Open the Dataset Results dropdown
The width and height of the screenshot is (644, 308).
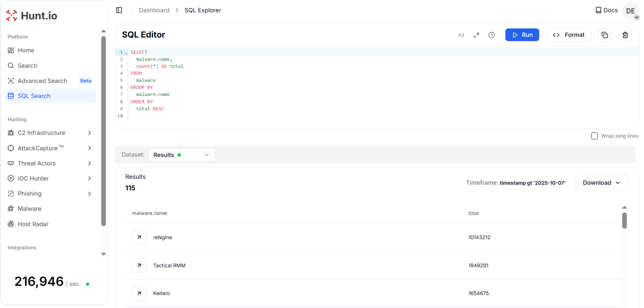(x=181, y=155)
